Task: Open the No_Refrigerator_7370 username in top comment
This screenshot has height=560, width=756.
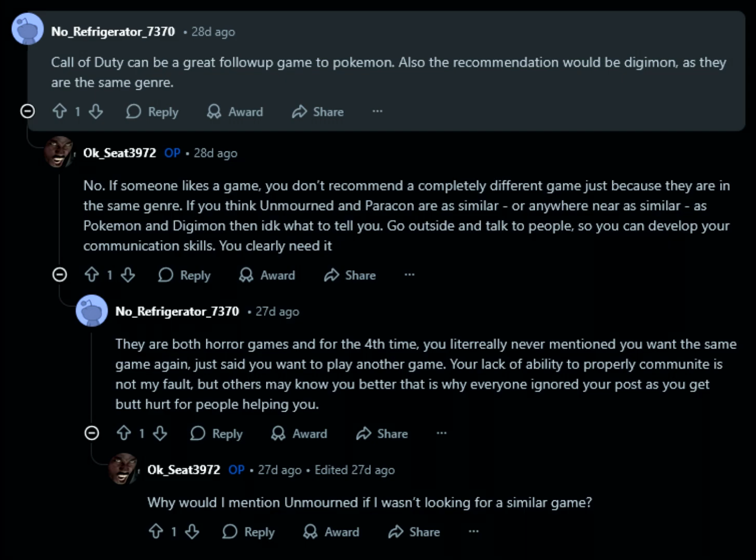Action: 113,32
